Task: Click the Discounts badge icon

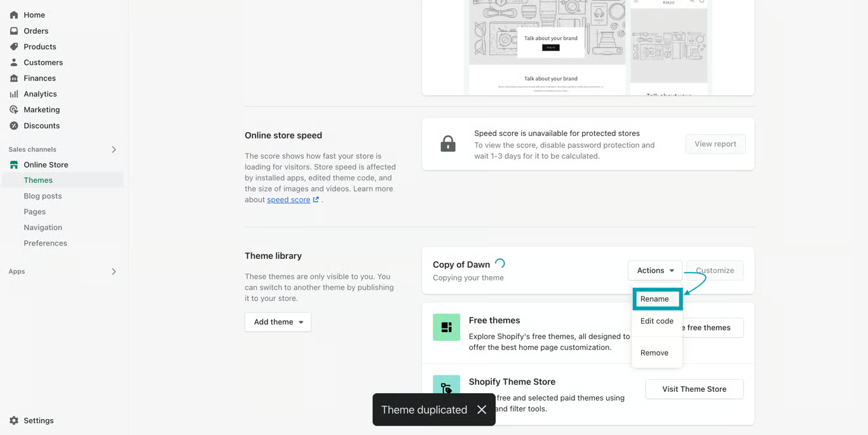Action: click(14, 125)
